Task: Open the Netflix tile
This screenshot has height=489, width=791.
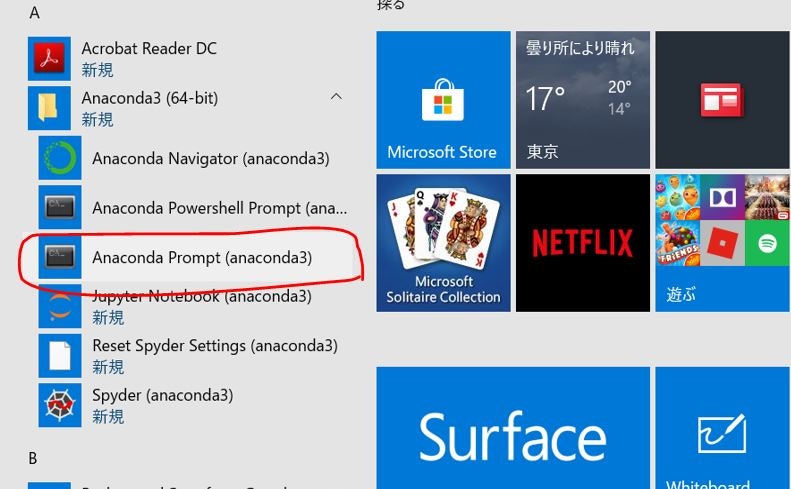Action: (583, 243)
